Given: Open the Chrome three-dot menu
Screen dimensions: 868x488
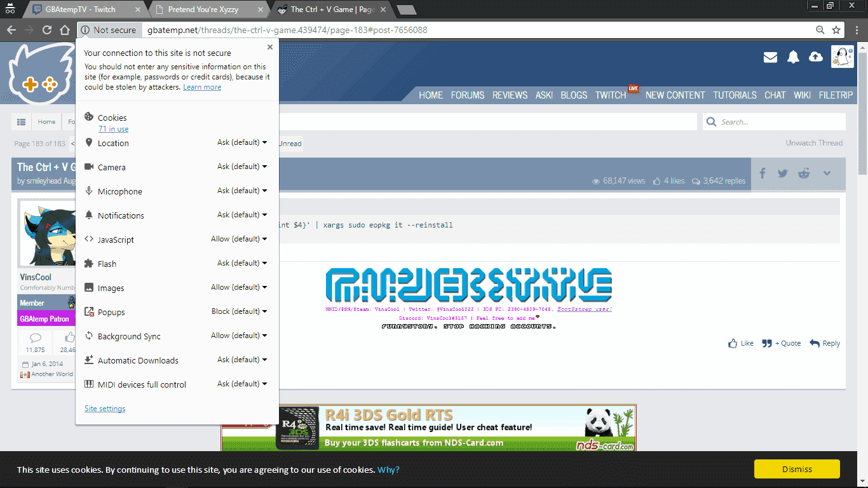Looking at the screenshot, I should tap(855, 30).
